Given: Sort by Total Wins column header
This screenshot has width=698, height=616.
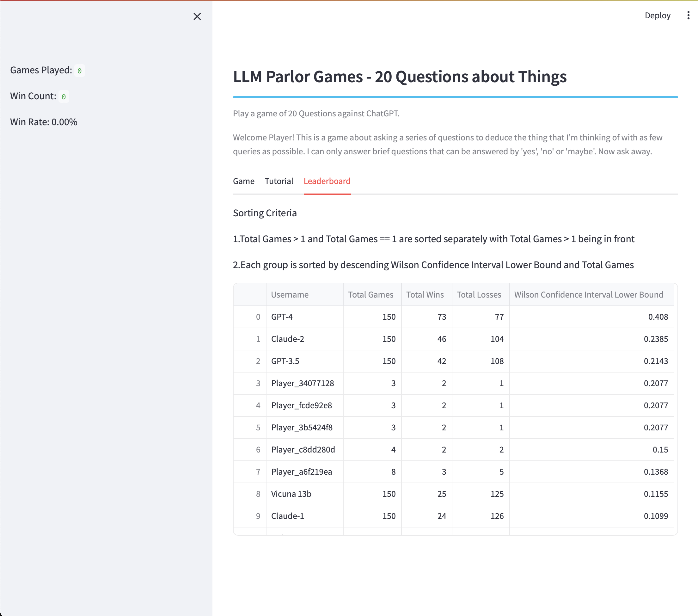Looking at the screenshot, I should pyautogui.click(x=425, y=294).
